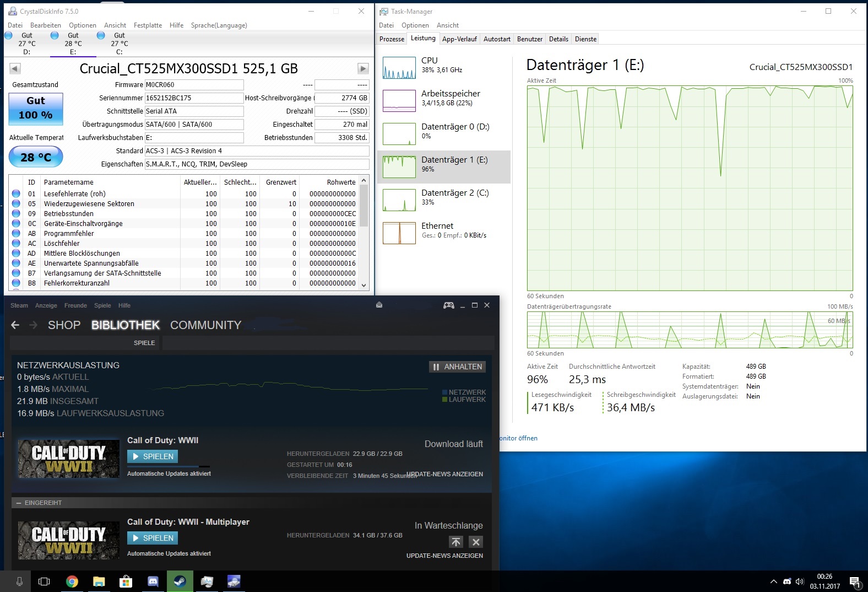Click Parametername column header
Image resolution: width=868 pixels, height=592 pixels.
coord(111,182)
